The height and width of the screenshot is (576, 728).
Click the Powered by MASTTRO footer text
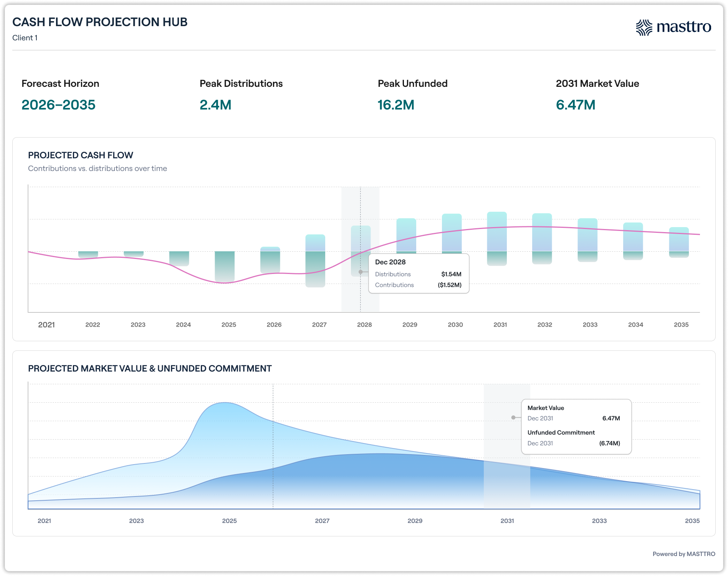point(684,554)
